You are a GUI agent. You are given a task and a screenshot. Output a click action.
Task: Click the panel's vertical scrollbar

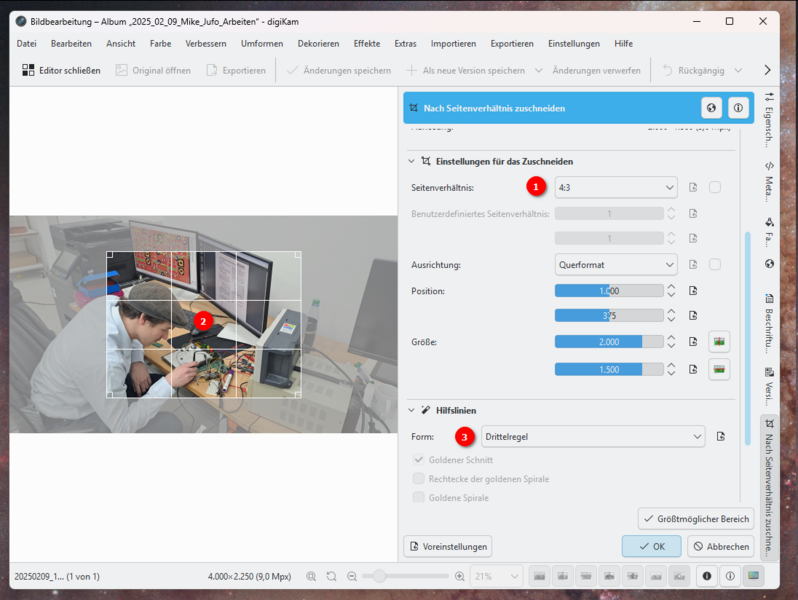coord(747,338)
